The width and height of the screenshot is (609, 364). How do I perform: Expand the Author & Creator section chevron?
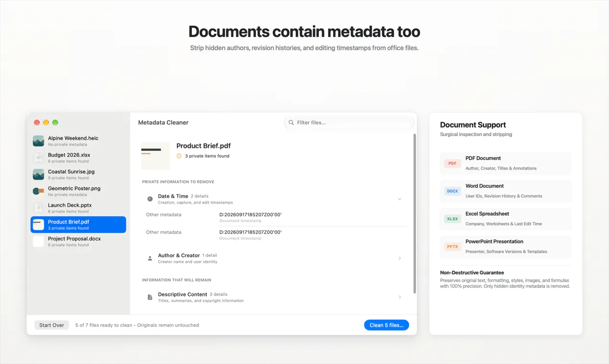point(399,258)
